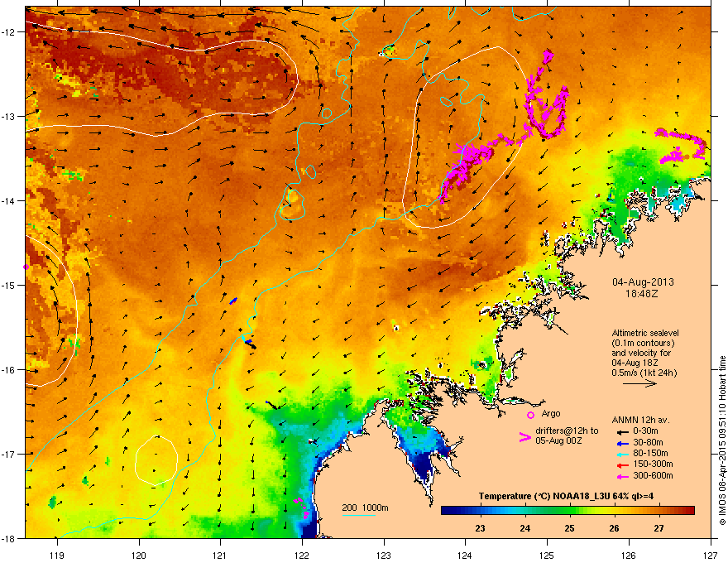
Task: Click the latitude axis label -15
Action: pos(10,285)
